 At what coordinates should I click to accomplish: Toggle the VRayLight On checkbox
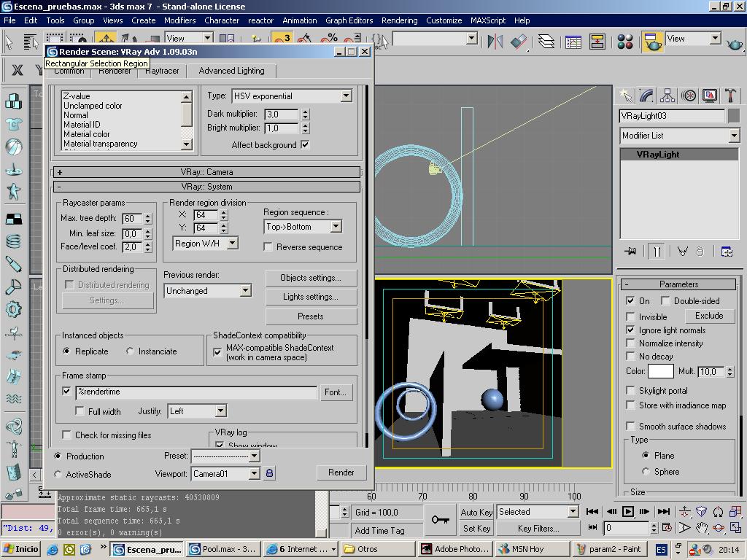[x=630, y=300]
